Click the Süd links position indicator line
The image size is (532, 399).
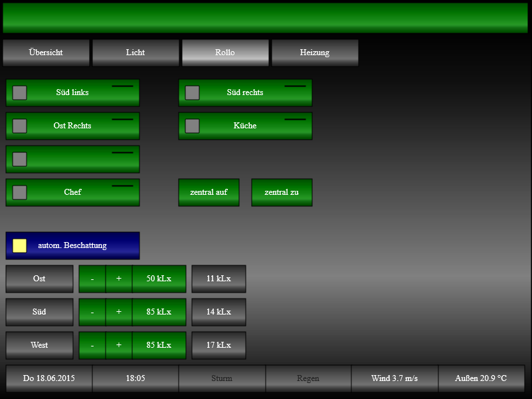122,86
